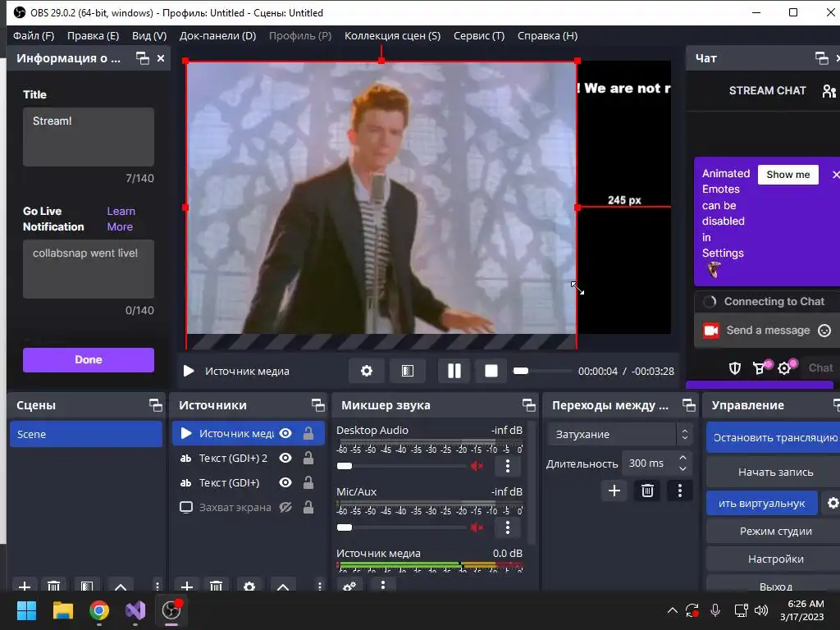Open Google Chrome from the taskbar
This screenshot has width=840, height=630.
[x=99, y=610]
